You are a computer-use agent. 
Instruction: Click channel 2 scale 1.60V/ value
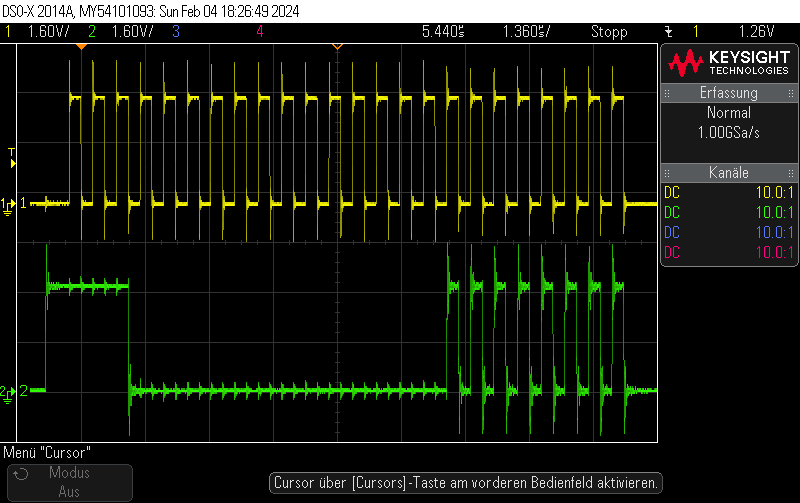(132, 32)
